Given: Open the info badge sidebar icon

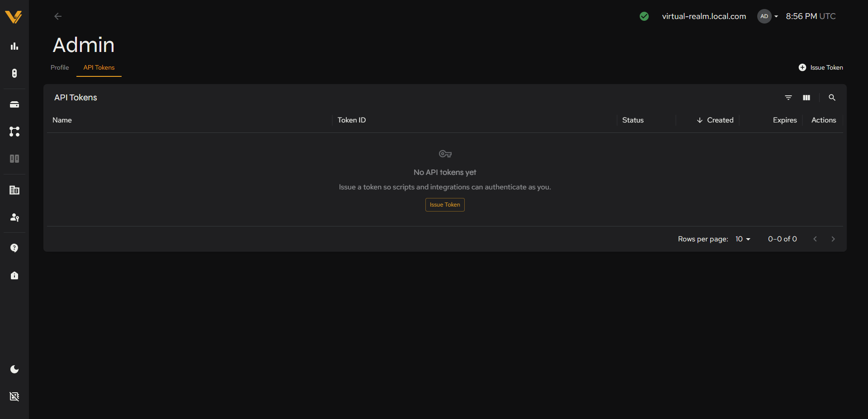Looking at the screenshot, I should 14,275.
